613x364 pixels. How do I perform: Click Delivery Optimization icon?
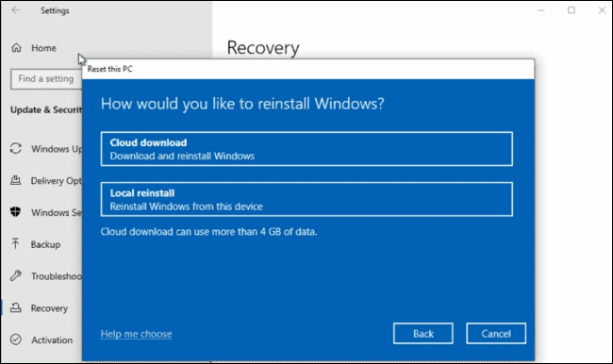[x=16, y=180]
